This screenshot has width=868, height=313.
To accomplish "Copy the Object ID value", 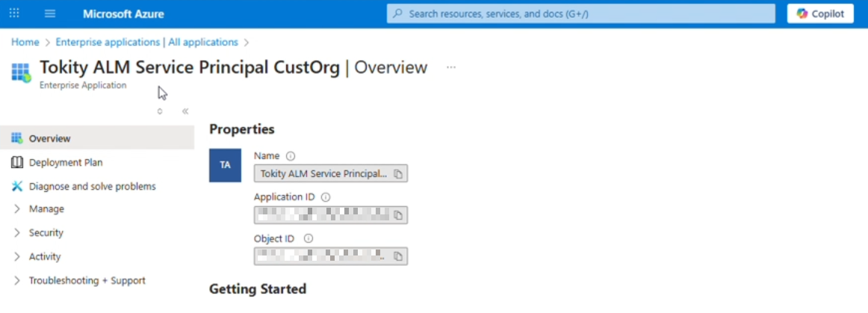I will pos(398,256).
